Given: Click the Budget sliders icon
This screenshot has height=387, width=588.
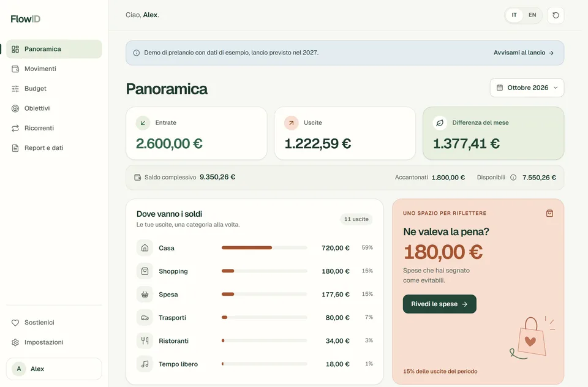Looking at the screenshot, I should pos(15,89).
